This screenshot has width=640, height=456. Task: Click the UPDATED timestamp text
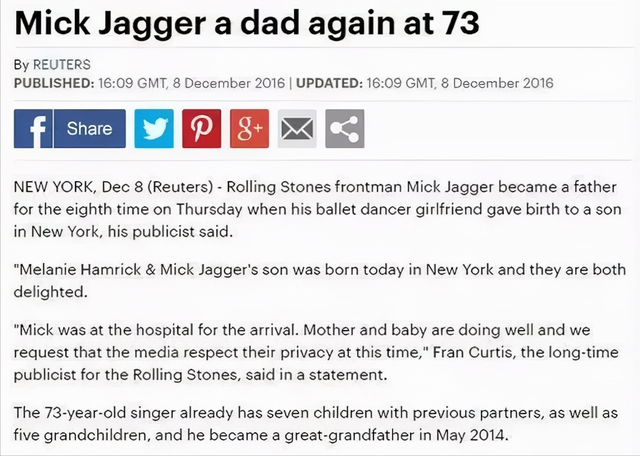click(x=424, y=83)
